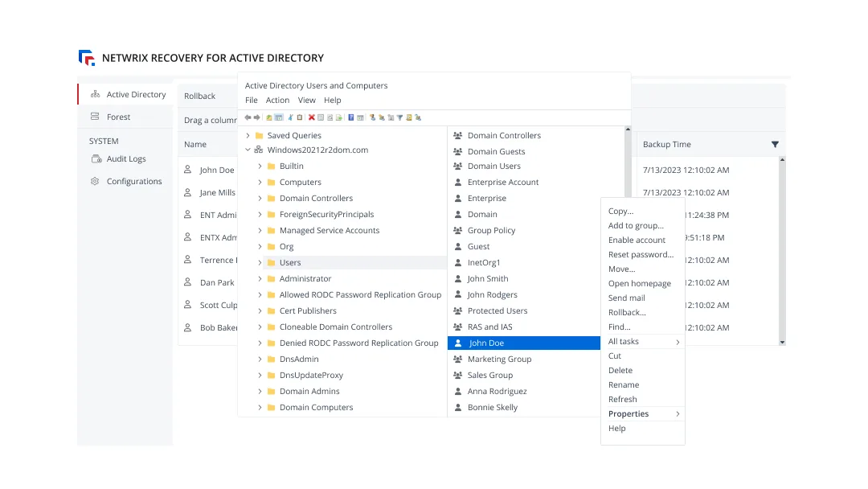Expand the Computers folder chevron
This screenshot has height=489, width=868.
pyautogui.click(x=260, y=183)
